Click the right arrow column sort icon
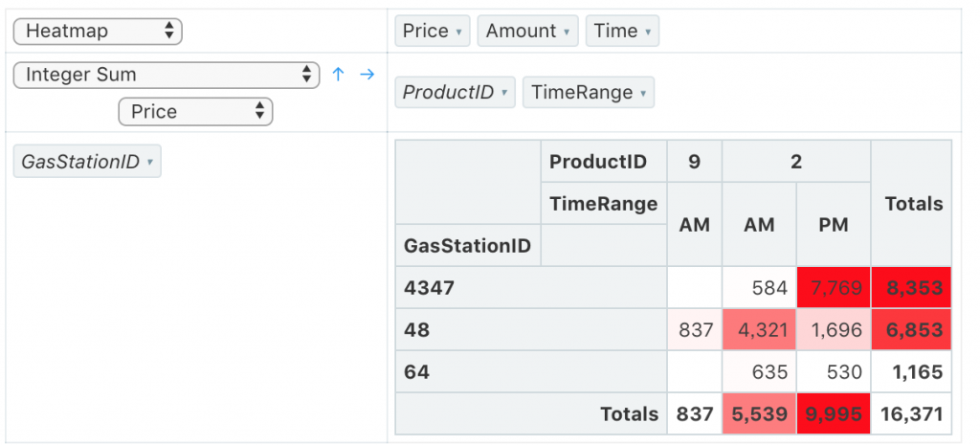This screenshot has width=980, height=445. [367, 75]
